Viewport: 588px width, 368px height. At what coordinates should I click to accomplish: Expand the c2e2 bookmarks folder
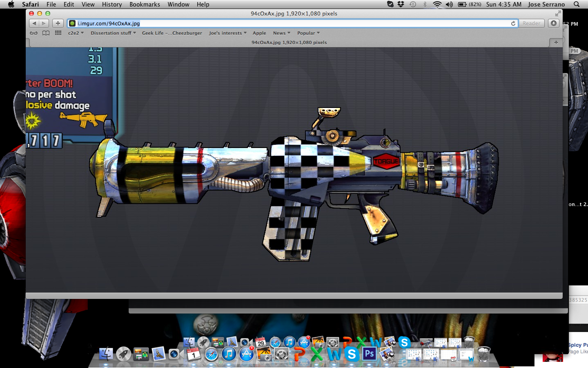(x=76, y=33)
